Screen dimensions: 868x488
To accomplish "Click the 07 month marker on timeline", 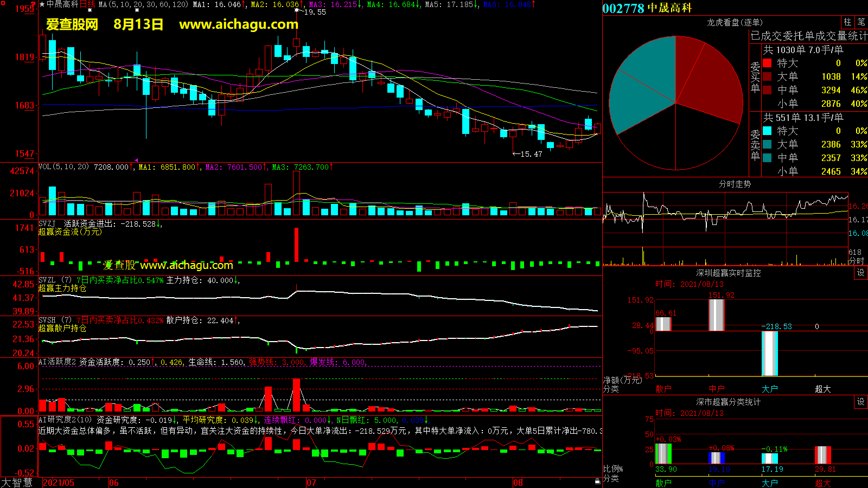I will tap(311, 483).
